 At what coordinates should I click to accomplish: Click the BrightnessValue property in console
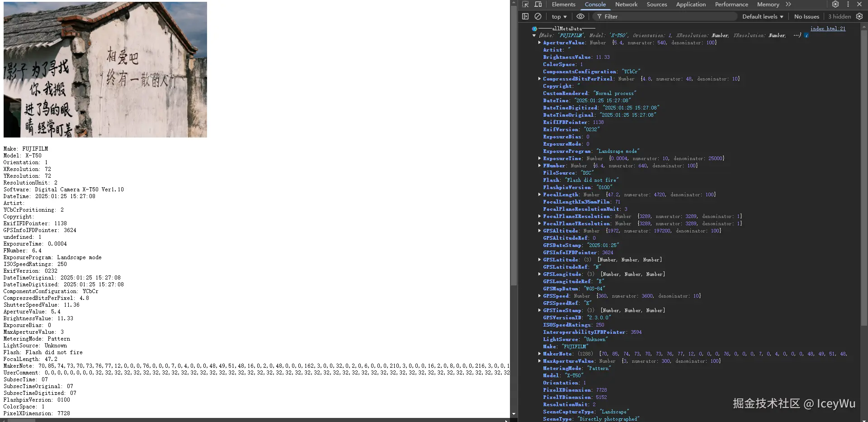[576, 57]
